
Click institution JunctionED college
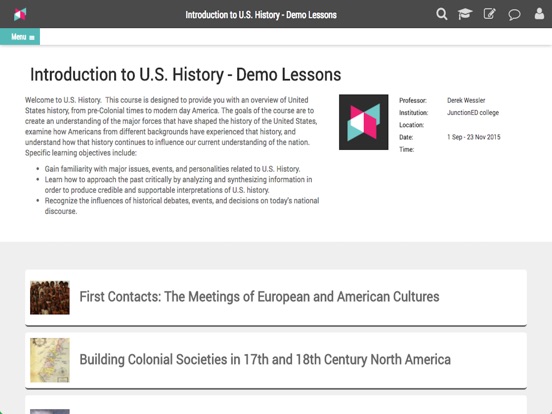[x=473, y=113]
